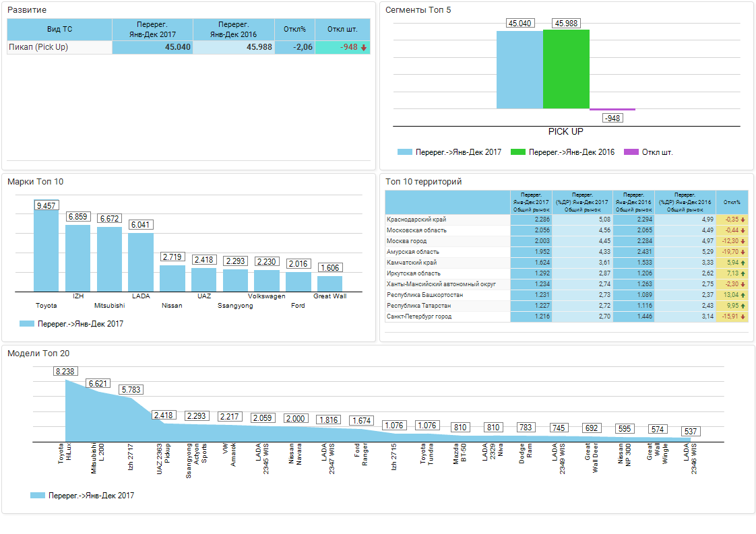This screenshot has width=756, height=534.
Task: Click the blue 2017 legend swatch in Сегменты Топ 5
Action: pos(404,152)
